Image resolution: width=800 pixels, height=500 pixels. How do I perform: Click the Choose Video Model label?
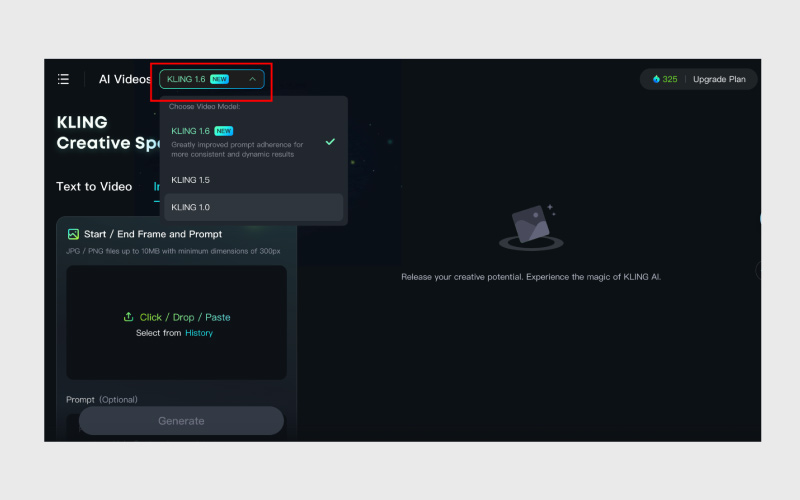pos(205,107)
